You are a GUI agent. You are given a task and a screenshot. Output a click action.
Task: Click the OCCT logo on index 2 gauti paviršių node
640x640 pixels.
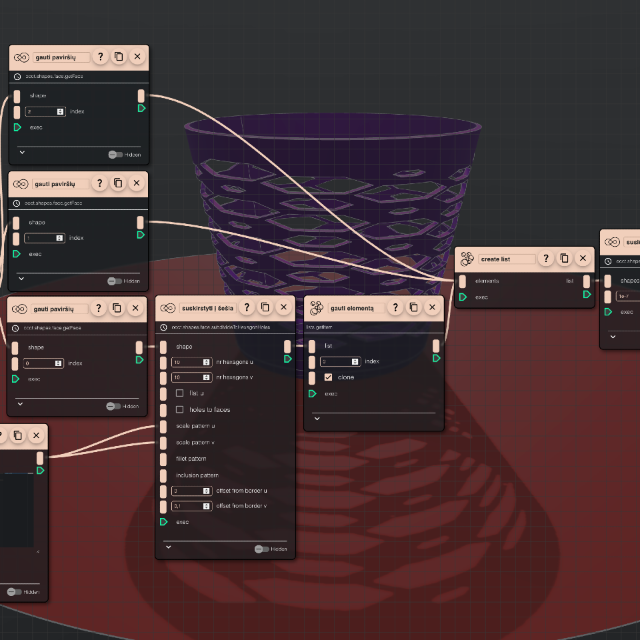[21, 58]
